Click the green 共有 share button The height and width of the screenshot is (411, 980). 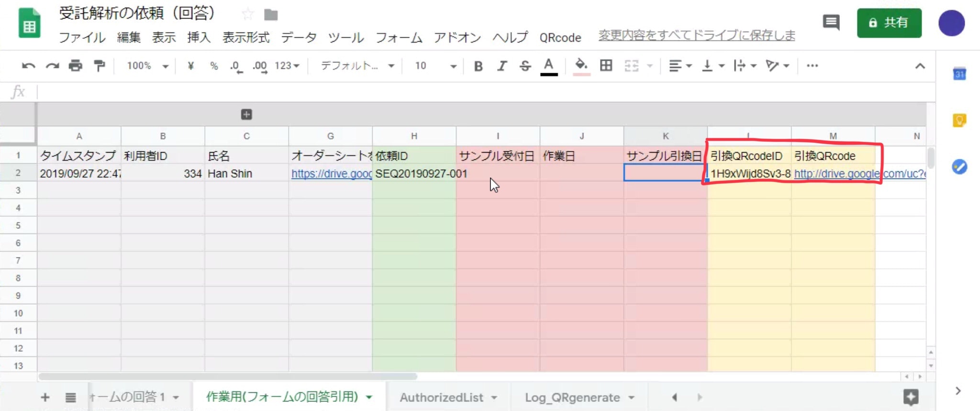[x=889, y=22]
